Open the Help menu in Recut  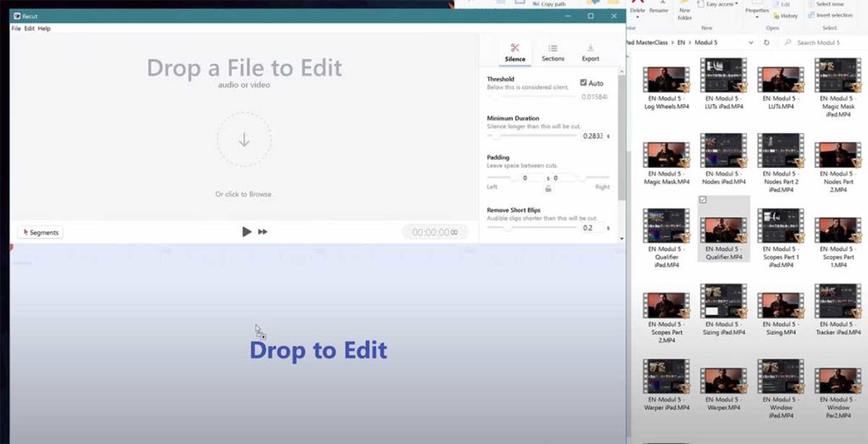coord(44,29)
